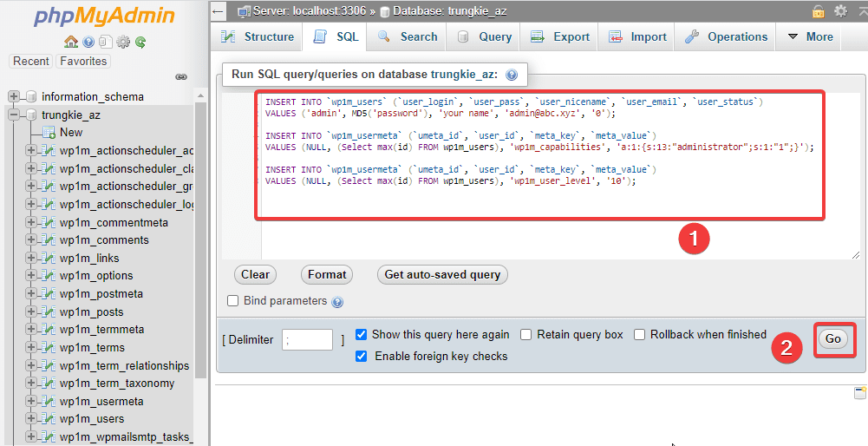
Task: Expand the information_schema database tree node
Action: pos(14,96)
